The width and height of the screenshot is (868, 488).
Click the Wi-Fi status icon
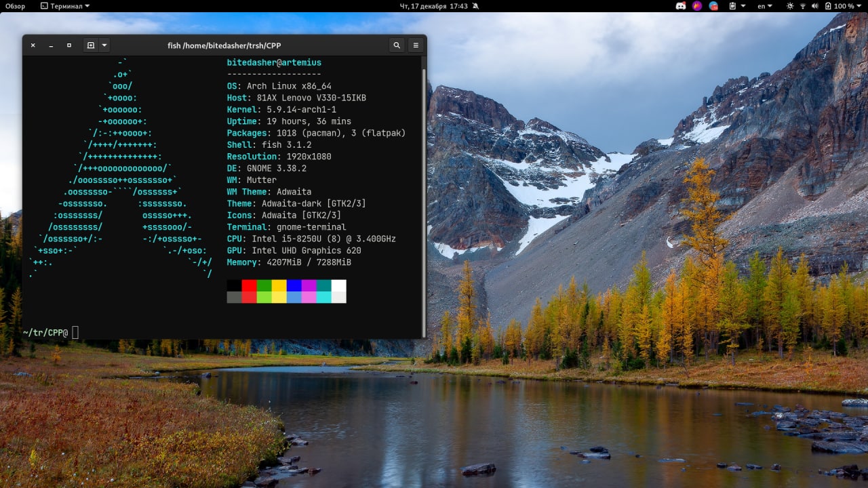804,6
